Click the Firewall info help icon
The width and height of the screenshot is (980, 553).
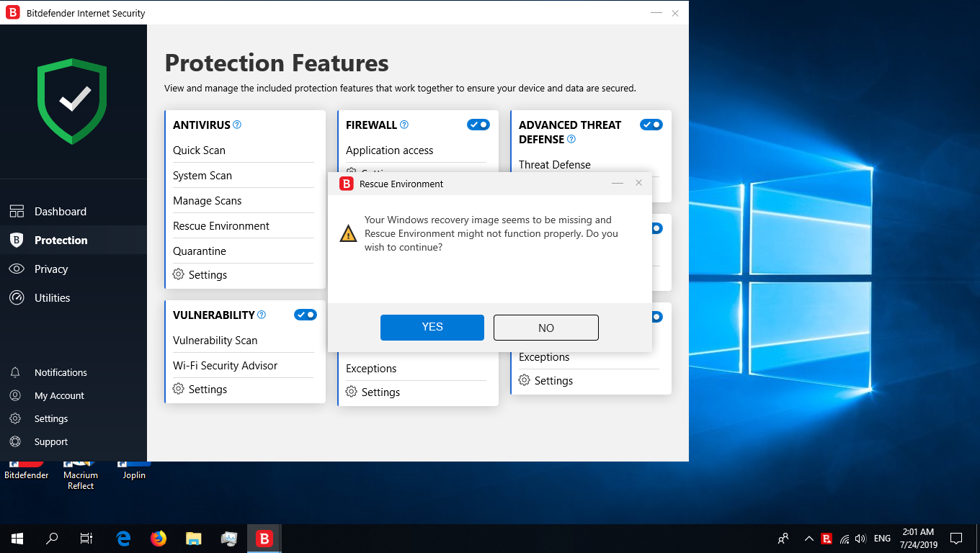[404, 125]
